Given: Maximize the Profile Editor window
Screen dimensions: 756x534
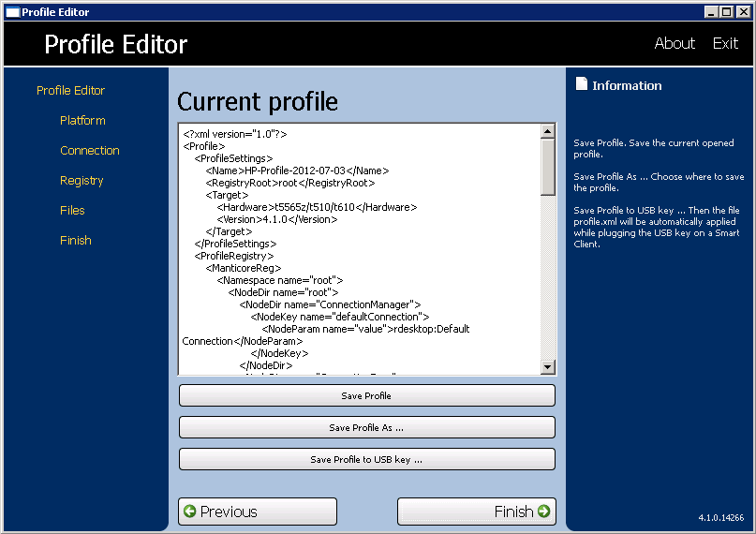Looking at the screenshot, I should coord(727,11).
